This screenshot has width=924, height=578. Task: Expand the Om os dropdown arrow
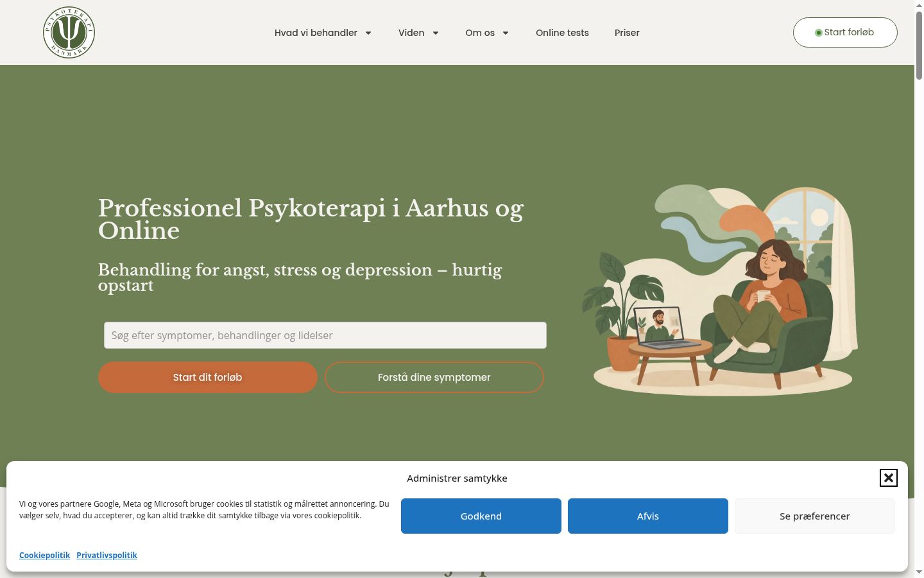[x=506, y=33]
